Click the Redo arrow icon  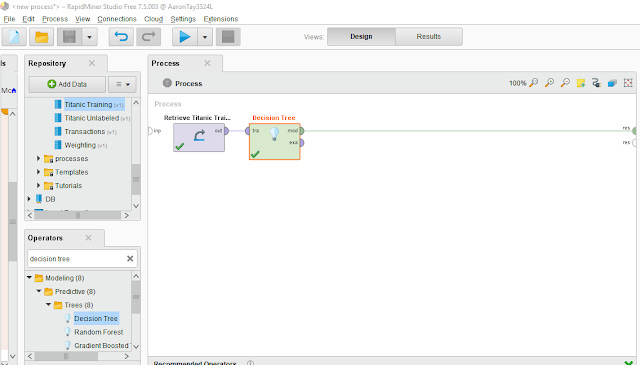coord(149,37)
